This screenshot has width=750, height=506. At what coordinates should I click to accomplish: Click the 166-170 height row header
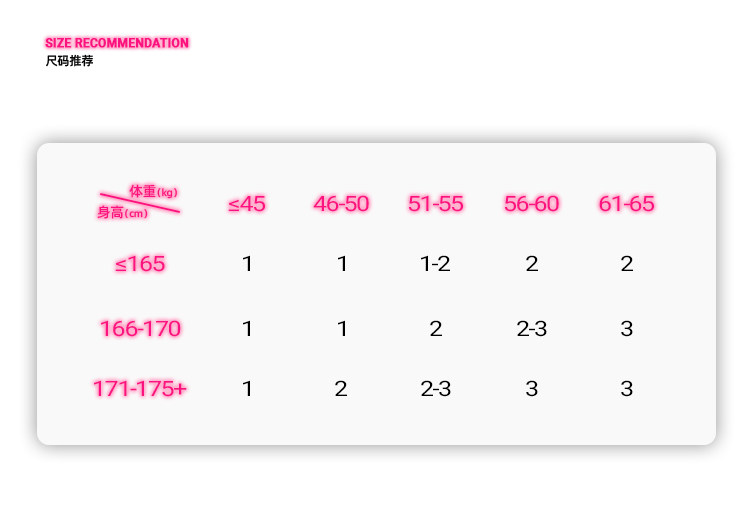(140, 328)
